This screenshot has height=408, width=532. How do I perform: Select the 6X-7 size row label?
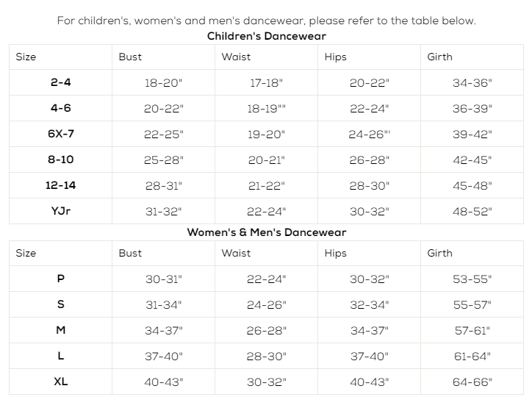click(x=61, y=134)
